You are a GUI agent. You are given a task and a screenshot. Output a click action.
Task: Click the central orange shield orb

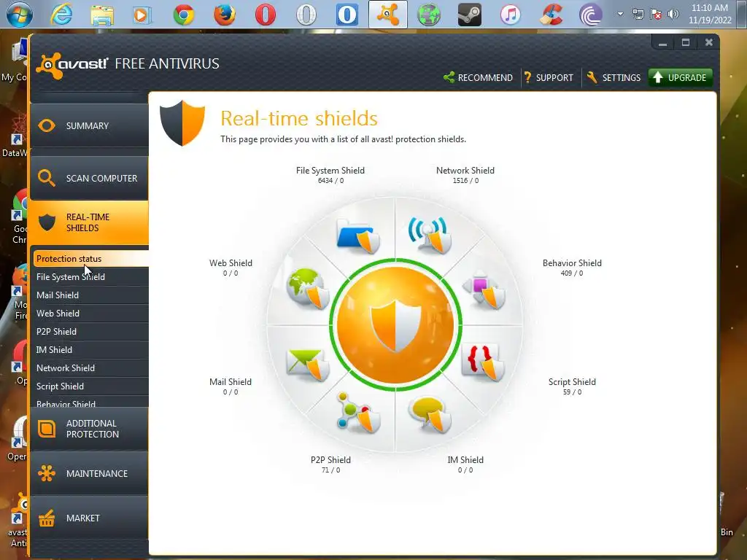coord(395,325)
